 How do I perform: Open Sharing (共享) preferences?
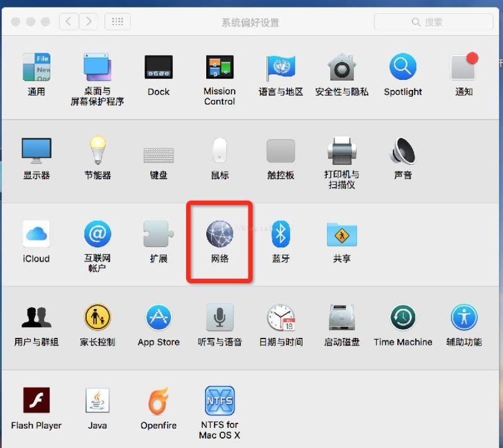click(x=341, y=237)
